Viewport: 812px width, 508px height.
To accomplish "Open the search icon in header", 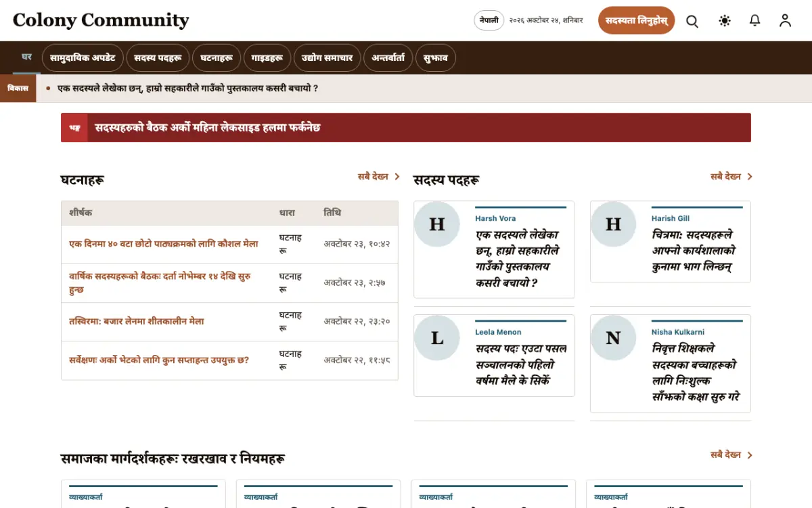I will click(692, 21).
